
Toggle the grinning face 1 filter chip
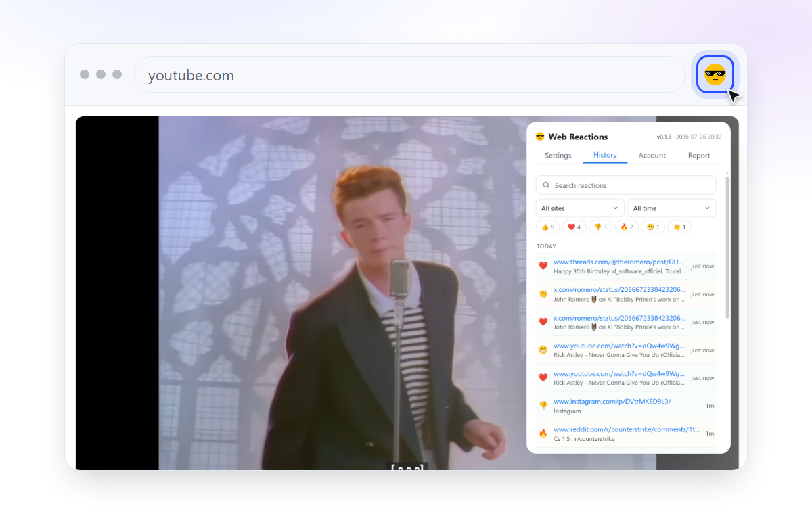[x=652, y=227]
